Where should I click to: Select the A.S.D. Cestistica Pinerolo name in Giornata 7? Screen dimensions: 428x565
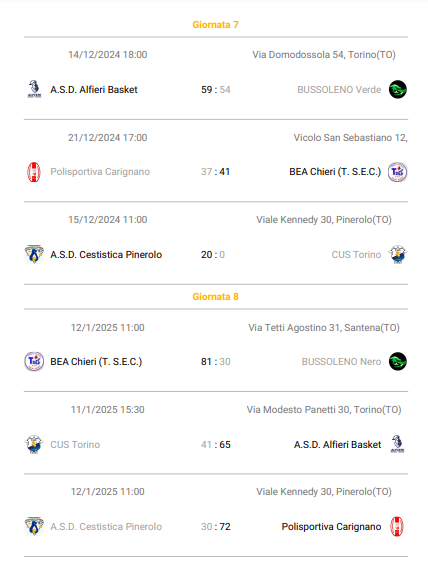click(106, 254)
